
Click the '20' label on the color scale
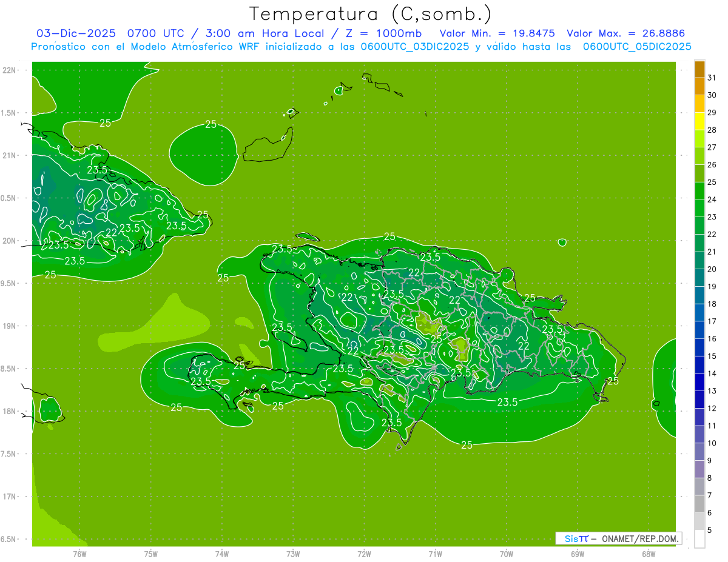click(x=712, y=269)
